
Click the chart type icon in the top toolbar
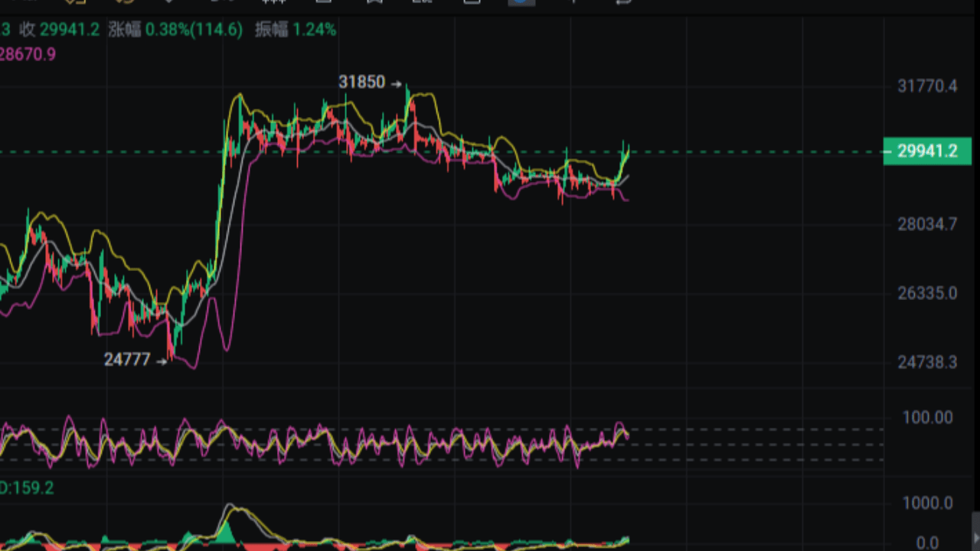pos(222,2)
